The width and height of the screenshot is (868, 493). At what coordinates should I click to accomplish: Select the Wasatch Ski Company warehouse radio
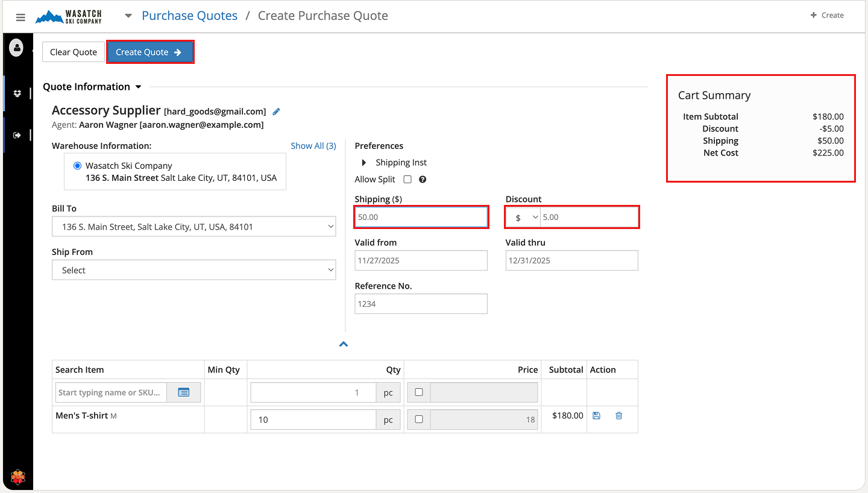(x=77, y=166)
